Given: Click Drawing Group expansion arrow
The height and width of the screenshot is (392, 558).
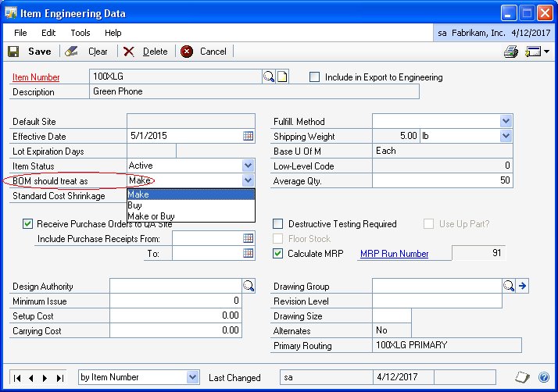Looking at the screenshot, I should [x=522, y=286].
